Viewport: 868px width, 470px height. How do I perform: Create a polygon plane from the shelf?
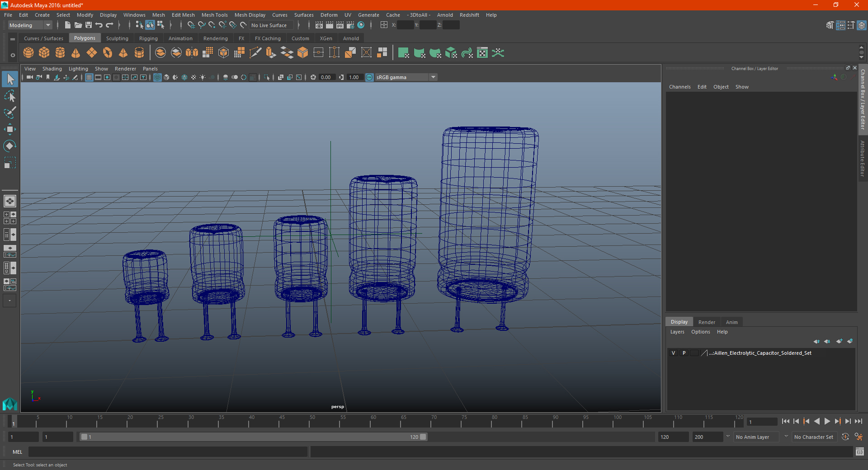click(x=92, y=53)
